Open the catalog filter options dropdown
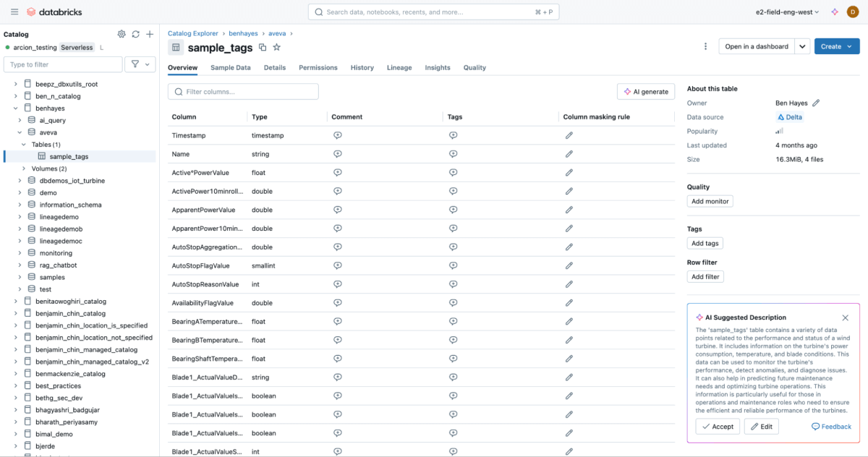This screenshot has height=457, width=868. tap(140, 64)
